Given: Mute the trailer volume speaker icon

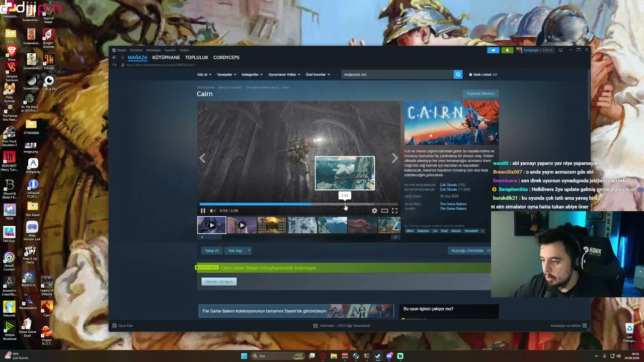Looking at the screenshot, I should coord(212,211).
